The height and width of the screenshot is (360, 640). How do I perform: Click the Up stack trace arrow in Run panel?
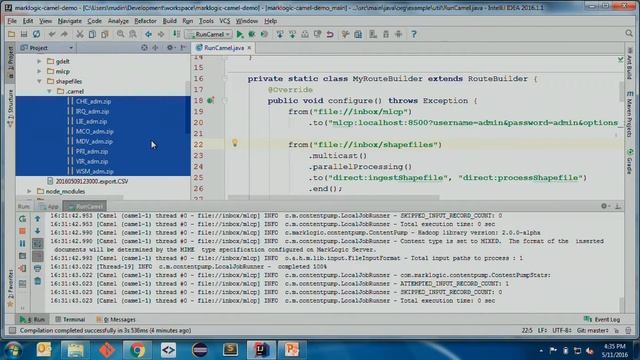[38, 219]
